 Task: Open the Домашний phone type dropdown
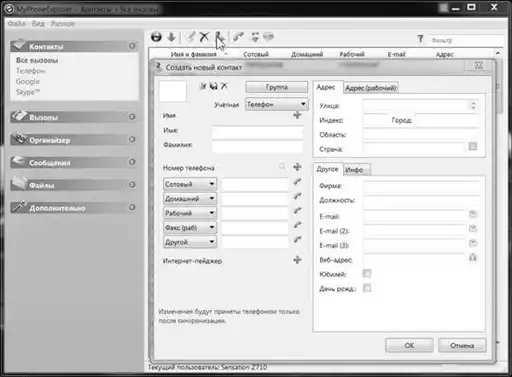[190, 199]
